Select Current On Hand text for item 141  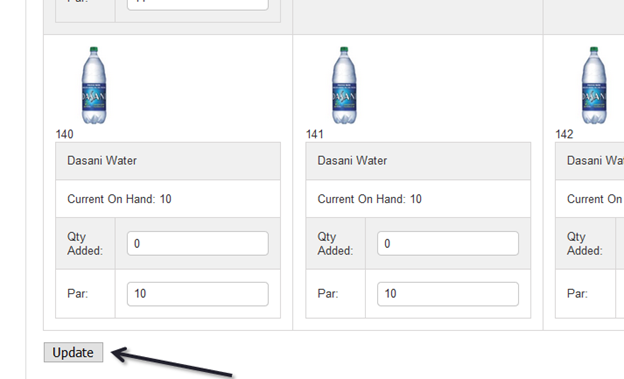tap(369, 199)
